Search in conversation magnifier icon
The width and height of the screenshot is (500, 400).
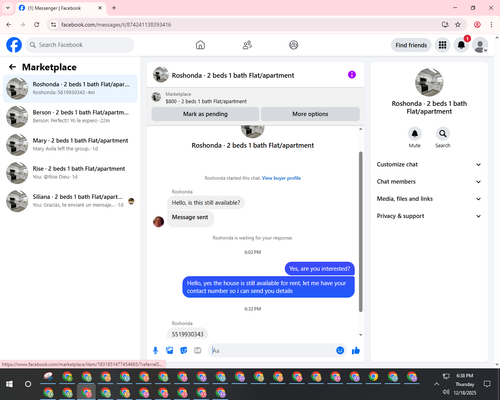tap(443, 134)
